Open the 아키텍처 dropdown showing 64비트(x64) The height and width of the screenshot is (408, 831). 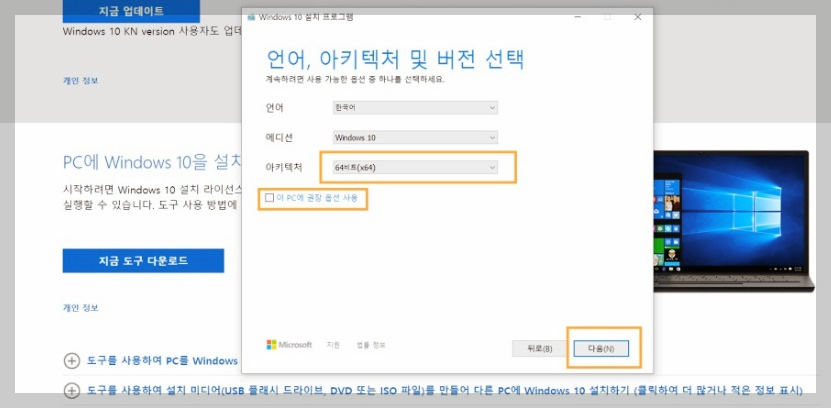pos(415,167)
